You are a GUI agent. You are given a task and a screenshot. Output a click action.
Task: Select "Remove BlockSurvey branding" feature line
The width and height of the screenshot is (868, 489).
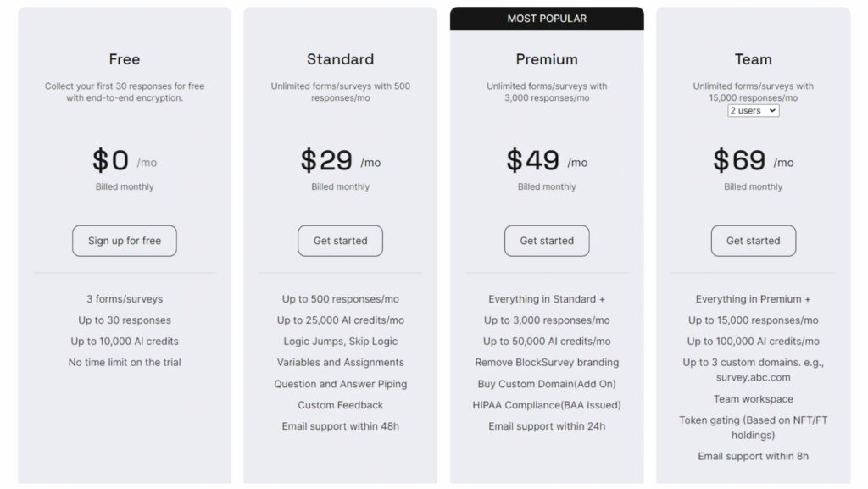point(547,363)
